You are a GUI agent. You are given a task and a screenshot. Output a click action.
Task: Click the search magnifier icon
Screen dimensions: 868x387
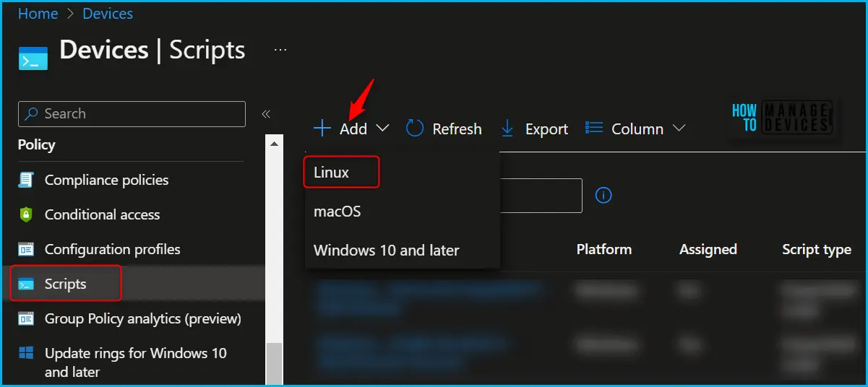click(33, 114)
